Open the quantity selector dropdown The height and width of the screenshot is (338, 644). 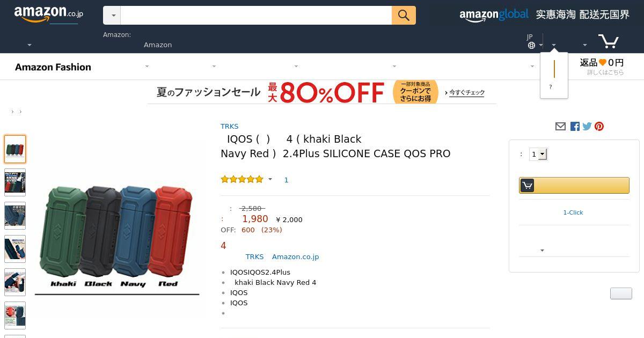coord(538,155)
